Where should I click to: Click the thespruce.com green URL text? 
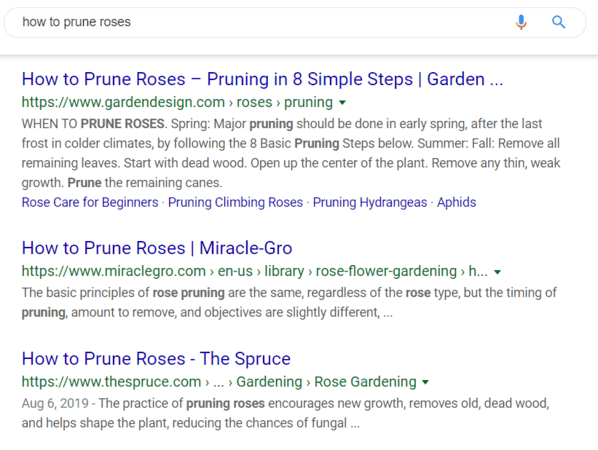[x=219, y=382]
